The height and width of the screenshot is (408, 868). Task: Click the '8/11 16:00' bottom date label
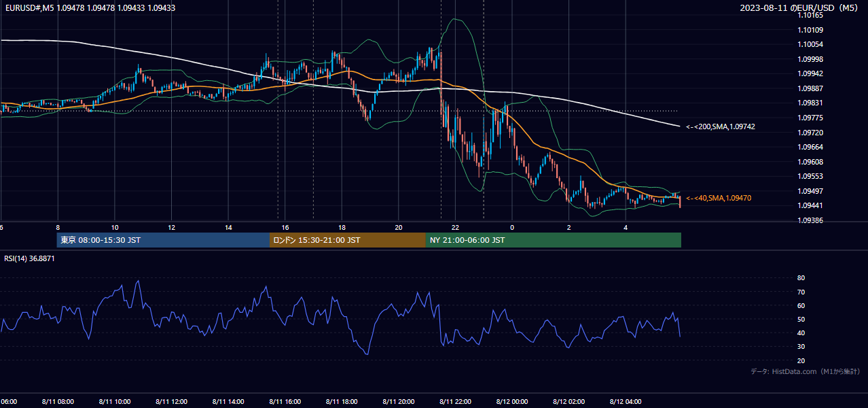(285, 401)
